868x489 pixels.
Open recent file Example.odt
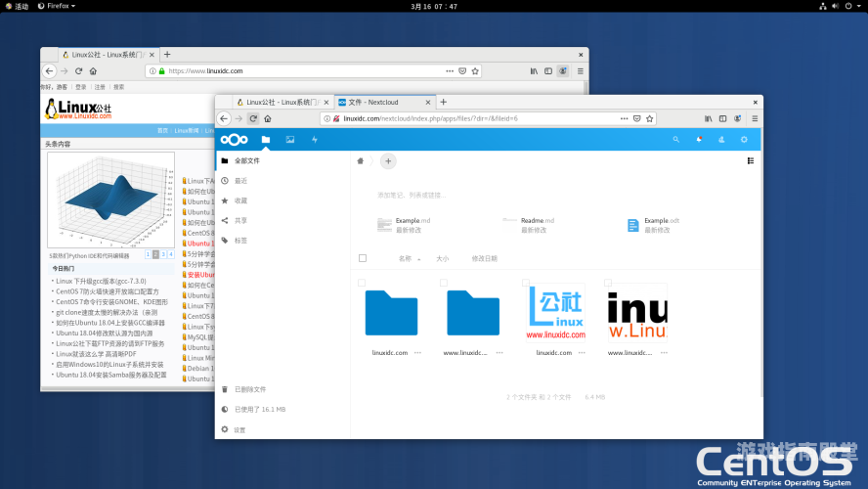click(x=653, y=225)
